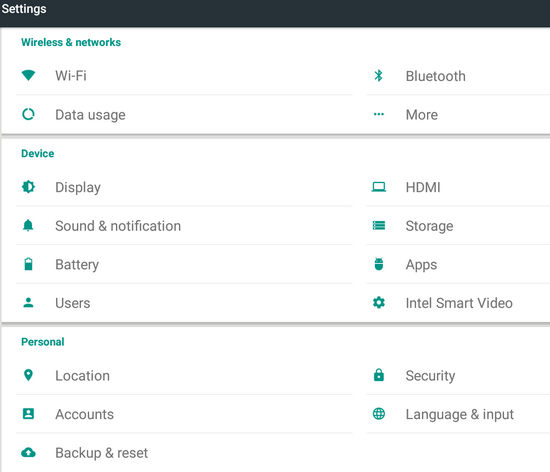
Task: Click the Location pin icon
Action: [x=28, y=375]
